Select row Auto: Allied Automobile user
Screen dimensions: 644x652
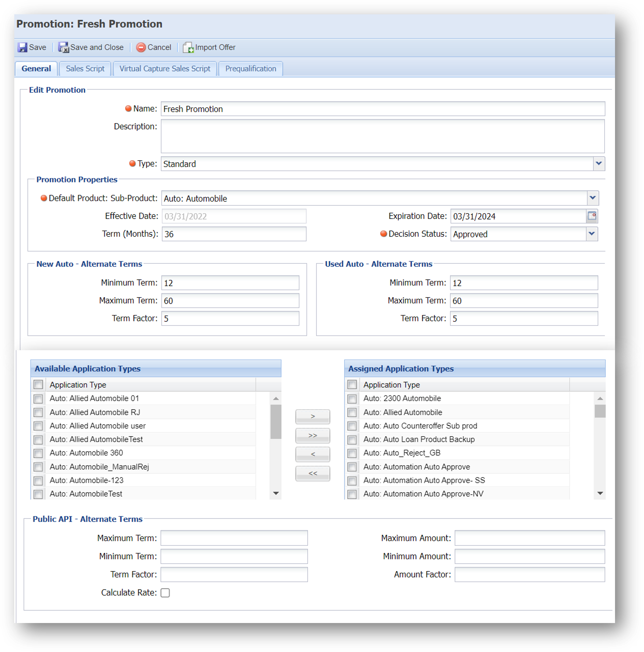(x=143, y=426)
